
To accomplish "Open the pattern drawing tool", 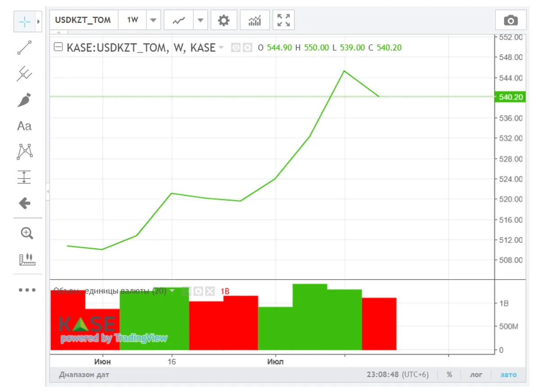I will click(25, 152).
